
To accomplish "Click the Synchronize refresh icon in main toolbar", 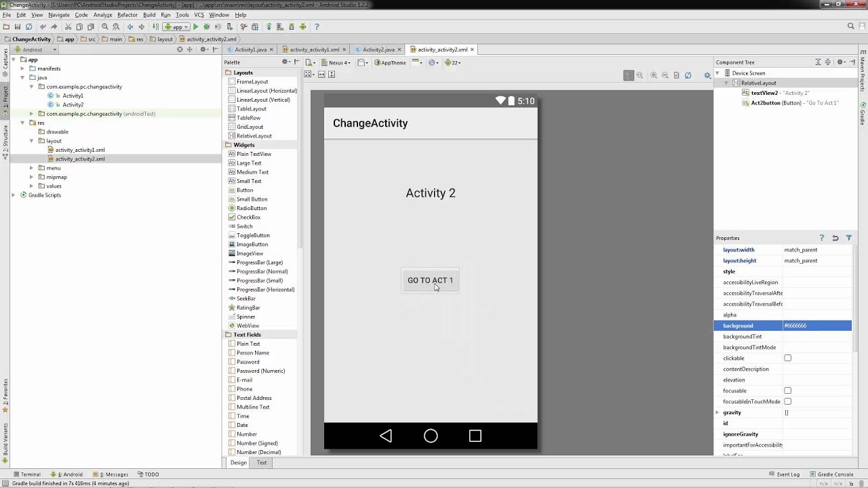I will [x=28, y=26].
